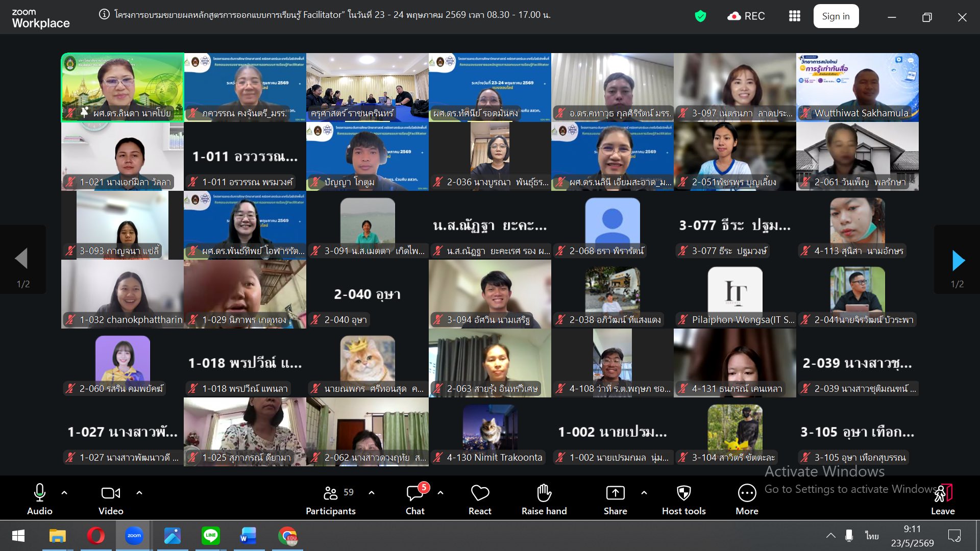Click the Audio microphone icon

click(40, 493)
